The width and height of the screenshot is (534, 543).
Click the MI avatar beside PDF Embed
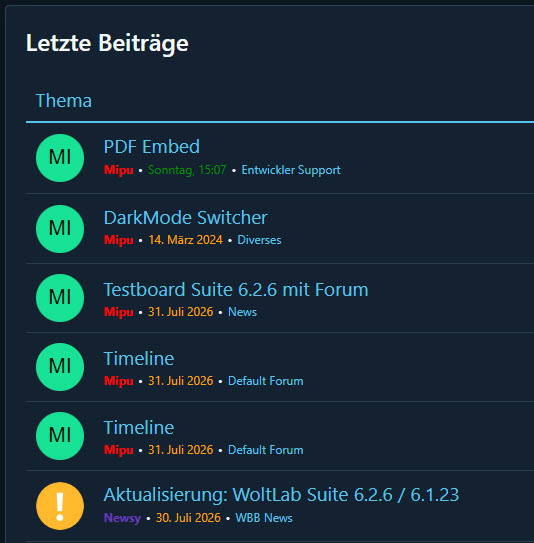coord(60,158)
